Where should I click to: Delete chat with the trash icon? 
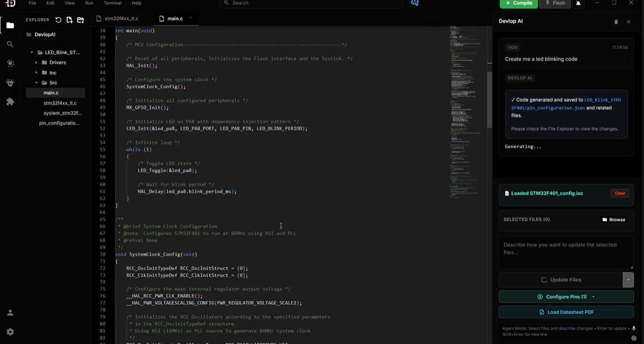(616, 22)
